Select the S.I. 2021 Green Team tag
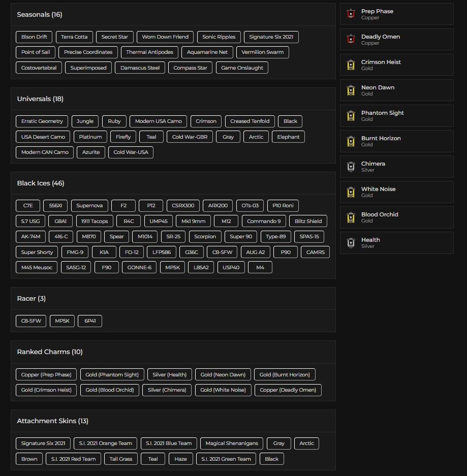Image resolution: width=467 pixels, height=476 pixels. 226,459
